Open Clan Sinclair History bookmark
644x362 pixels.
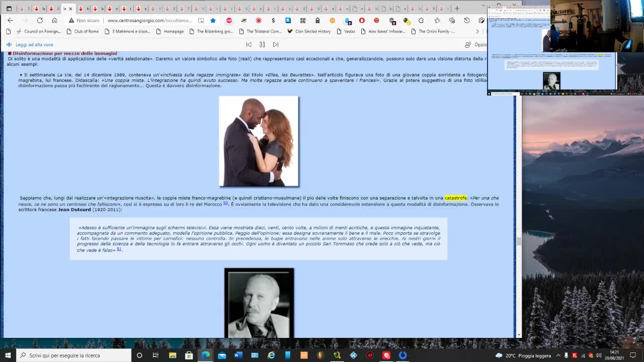pyautogui.click(x=309, y=31)
